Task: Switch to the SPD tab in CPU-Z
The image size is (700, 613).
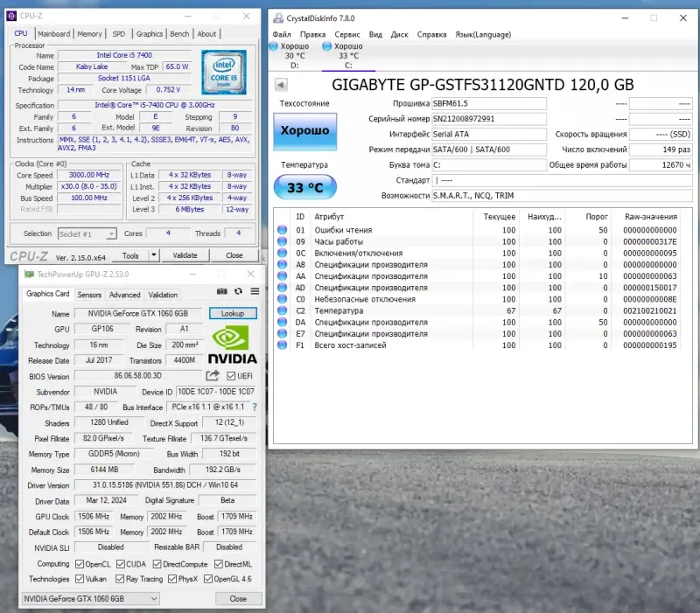Action: (119, 34)
